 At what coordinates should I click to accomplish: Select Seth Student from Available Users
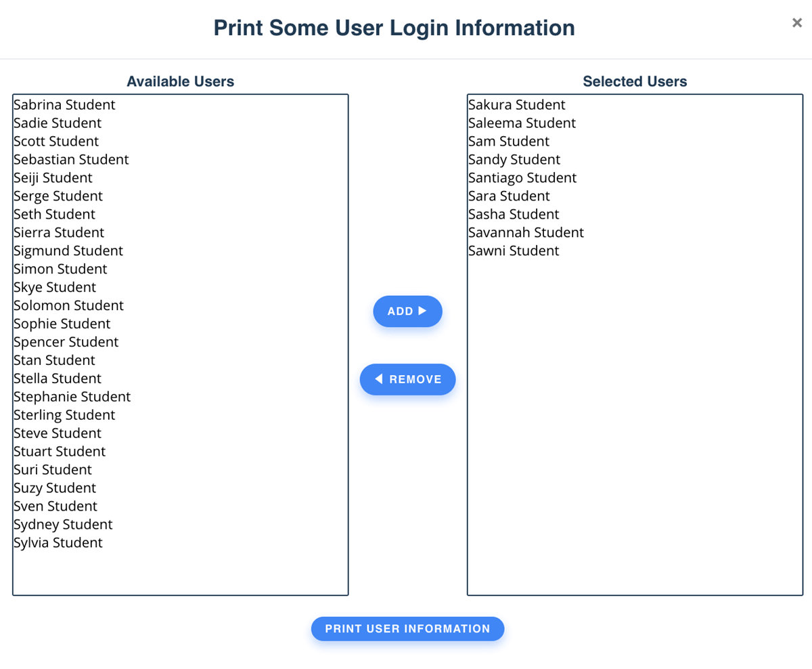point(180,215)
